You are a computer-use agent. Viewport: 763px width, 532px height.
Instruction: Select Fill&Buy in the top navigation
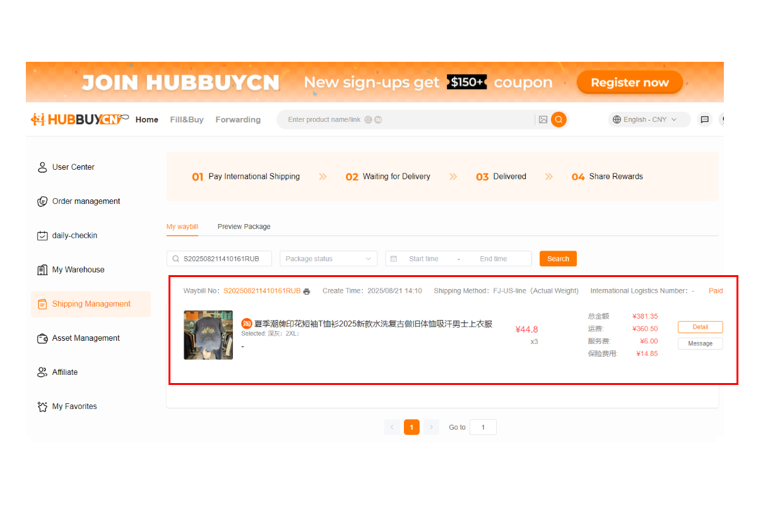187,120
